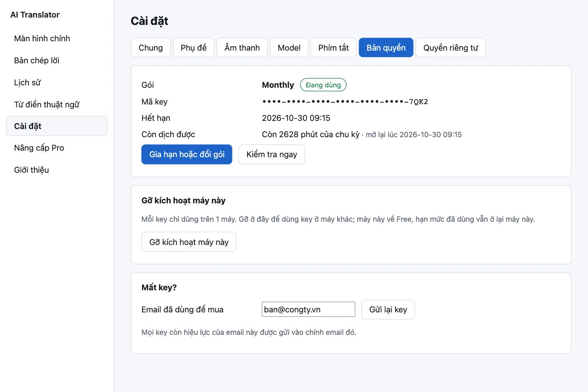Screen dimensions: 588x392
Task: Click Gia hạn hoặc đổi gói button
Action: [187, 154]
